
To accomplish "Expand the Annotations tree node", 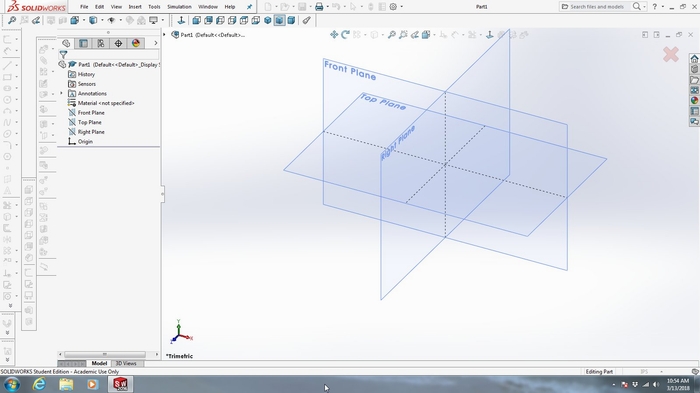I will (x=62, y=93).
